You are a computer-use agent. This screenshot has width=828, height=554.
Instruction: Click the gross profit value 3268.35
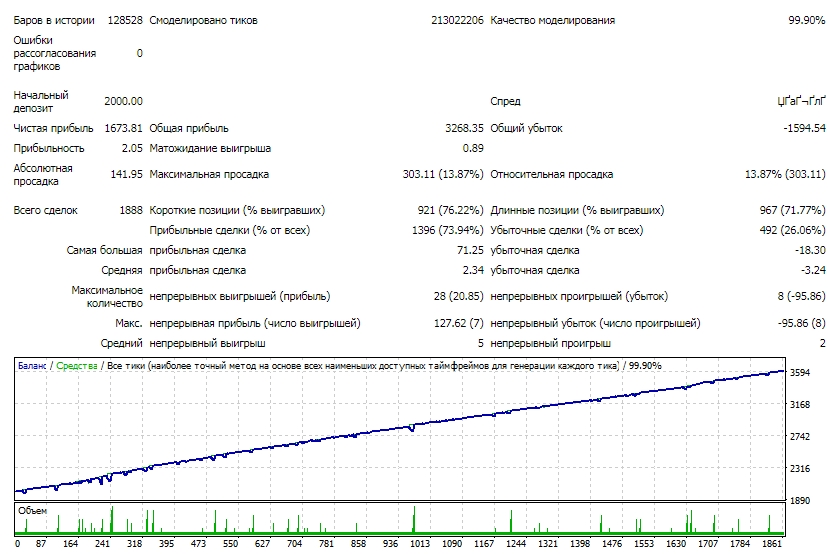[464, 128]
